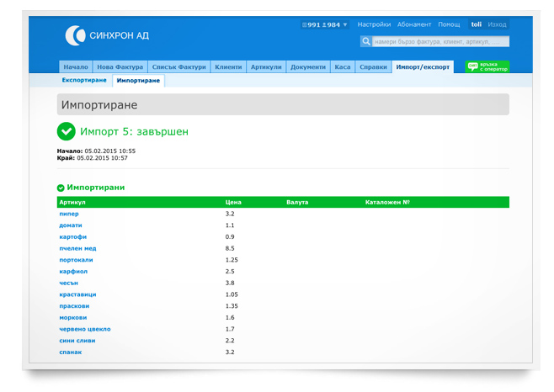Viewport: 554px width, 392px height.
Task: Open the Абонамент subscription link
Action: click(414, 25)
